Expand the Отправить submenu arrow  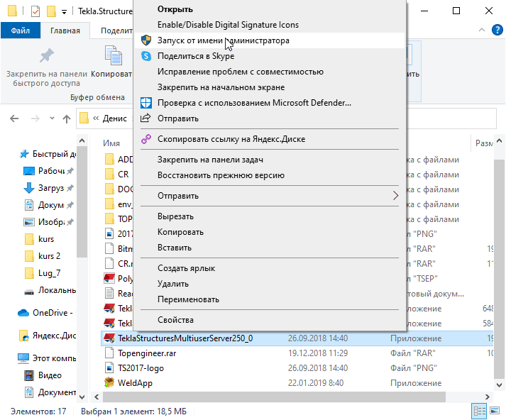pos(395,196)
